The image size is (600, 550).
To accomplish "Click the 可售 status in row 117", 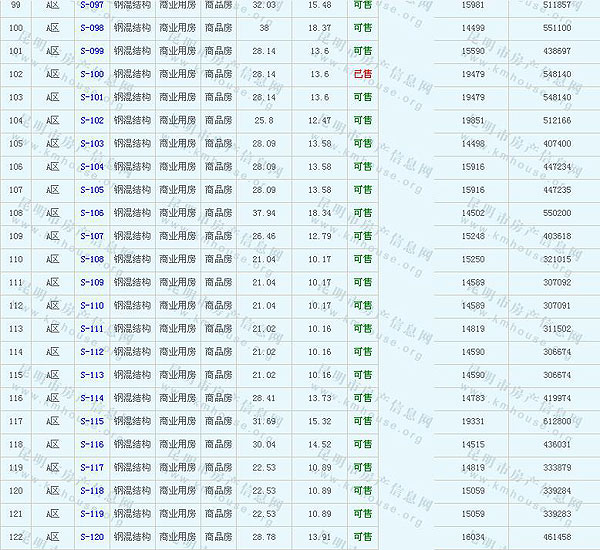I will pyautogui.click(x=362, y=422).
